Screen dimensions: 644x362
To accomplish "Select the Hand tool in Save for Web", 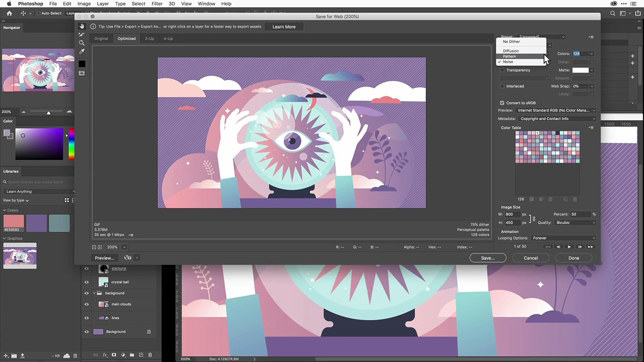I will pos(82,26).
